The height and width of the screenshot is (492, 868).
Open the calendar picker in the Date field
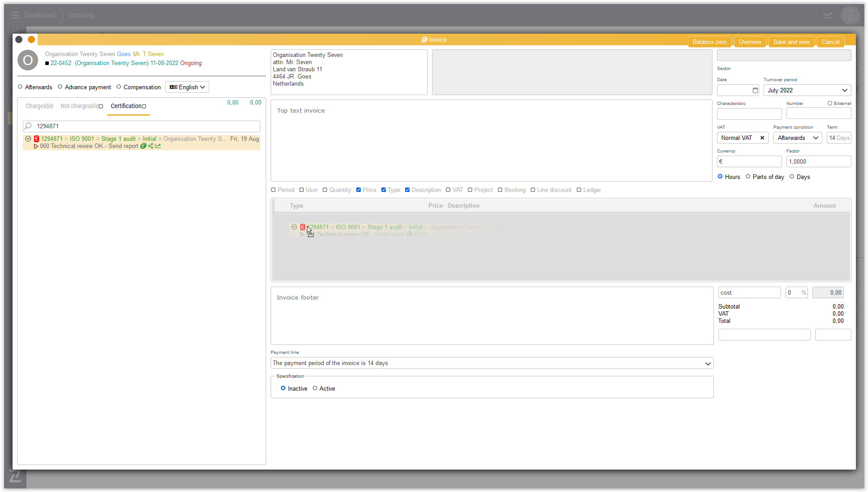coord(755,91)
